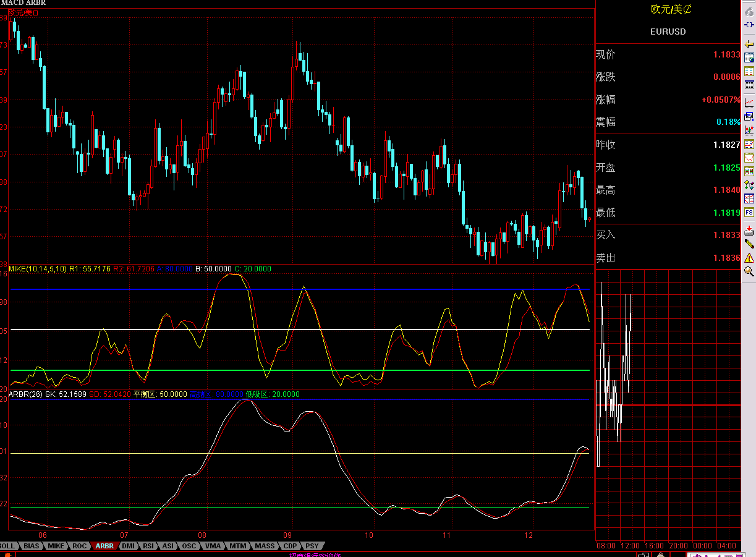The height and width of the screenshot is (557, 756).
Task: Open the DMI indicator tab
Action: pos(128,546)
